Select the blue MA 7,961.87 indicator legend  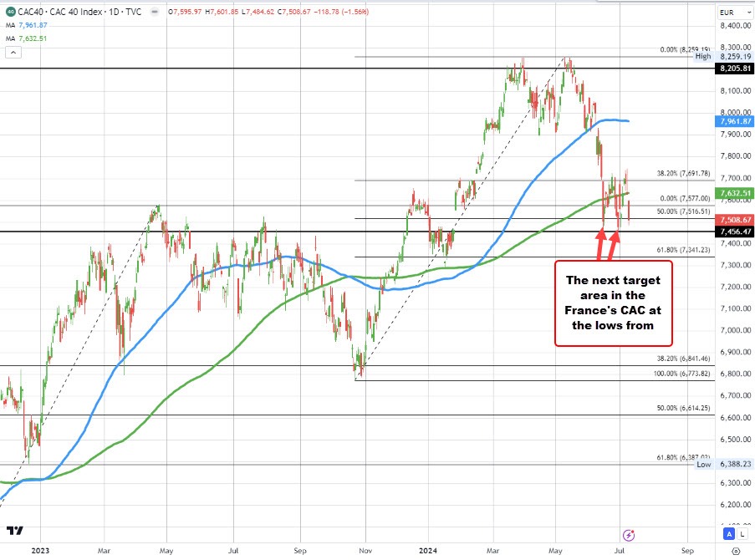click(x=27, y=25)
